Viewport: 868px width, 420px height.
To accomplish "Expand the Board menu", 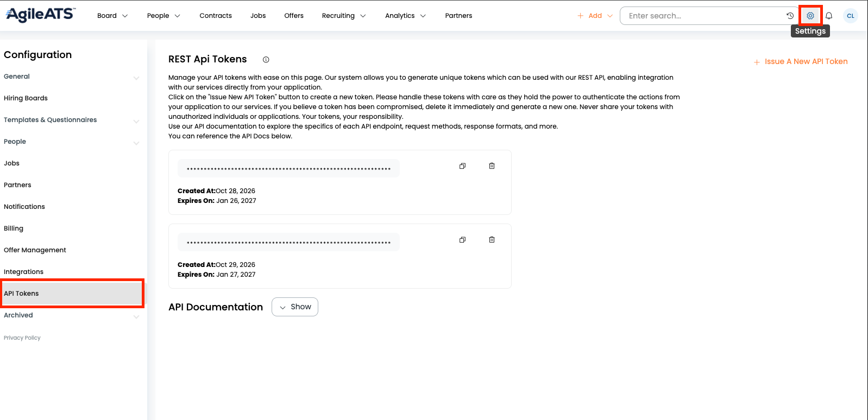I will click(x=112, y=16).
